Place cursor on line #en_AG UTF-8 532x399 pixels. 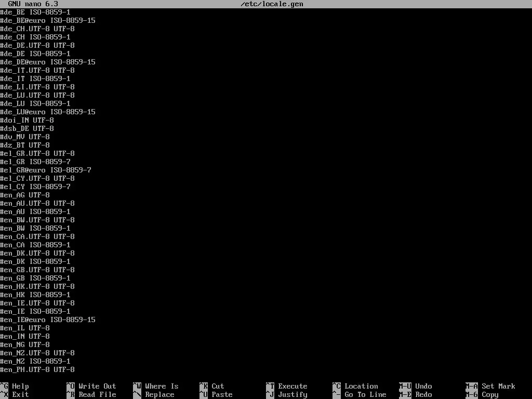[25, 195]
